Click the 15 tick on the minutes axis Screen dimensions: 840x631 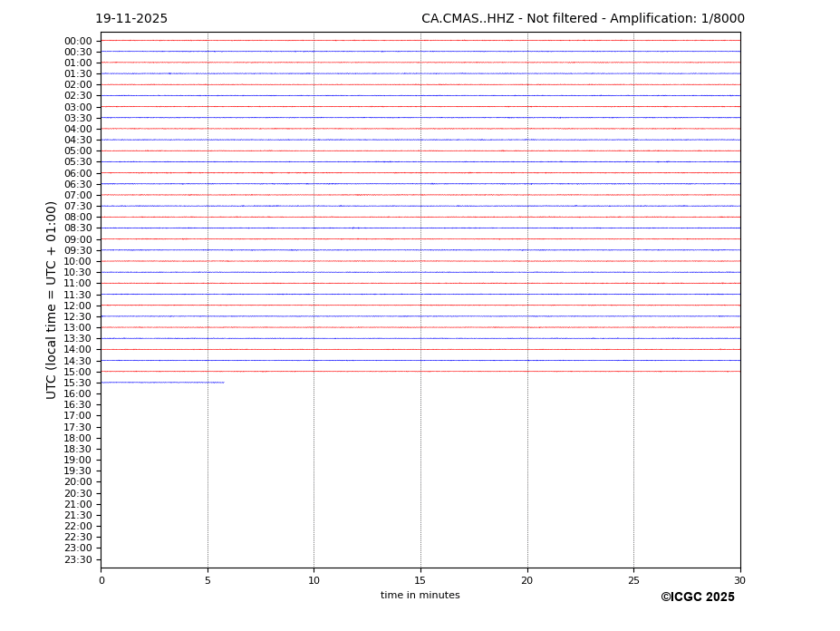[420, 580]
